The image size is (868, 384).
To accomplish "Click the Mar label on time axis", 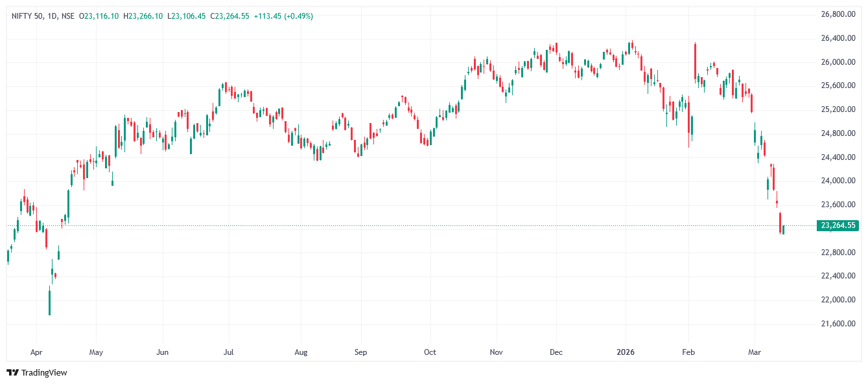I will click(x=755, y=352).
